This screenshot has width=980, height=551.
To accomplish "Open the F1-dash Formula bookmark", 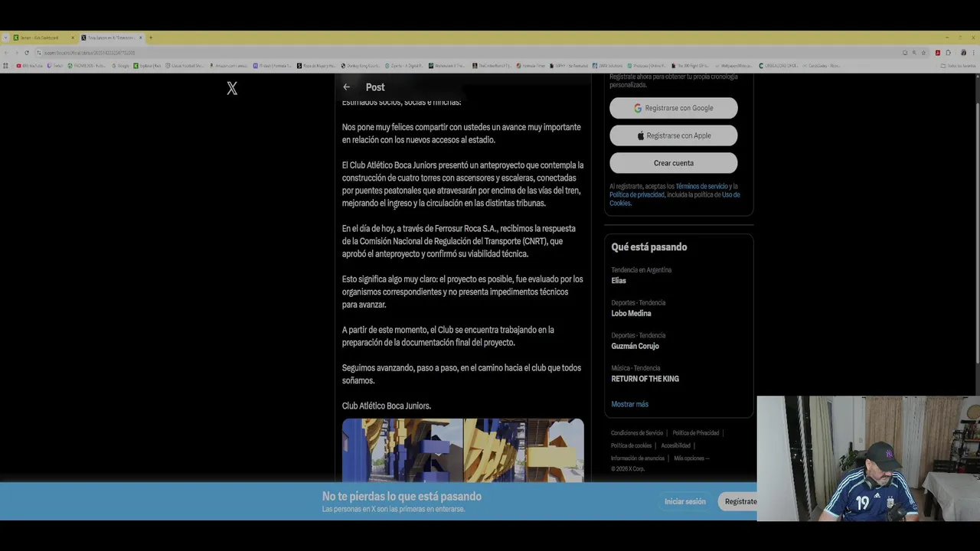I will click(x=272, y=66).
